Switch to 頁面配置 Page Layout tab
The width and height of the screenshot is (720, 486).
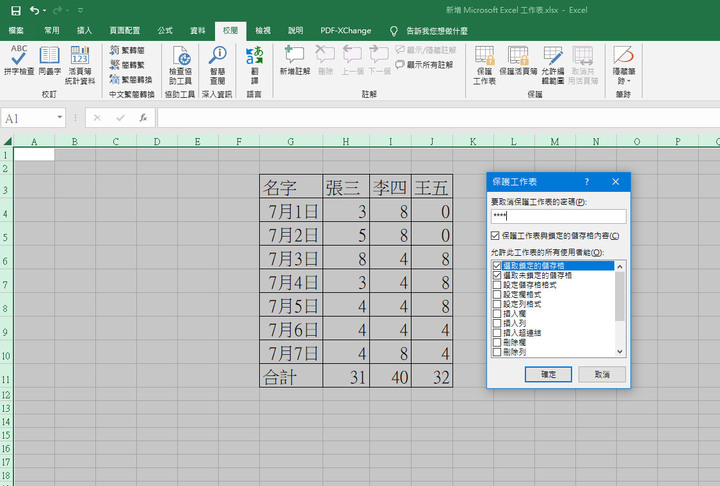tap(125, 30)
